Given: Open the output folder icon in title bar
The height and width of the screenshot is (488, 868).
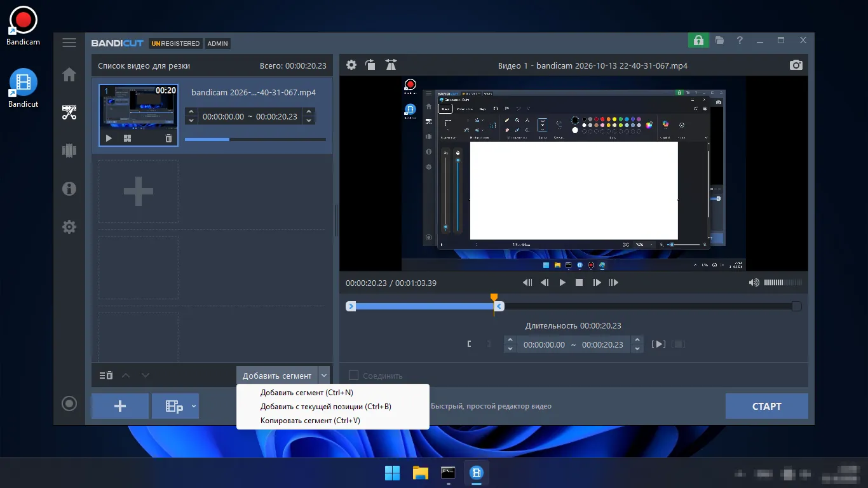Looking at the screenshot, I should tap(719, 40).
